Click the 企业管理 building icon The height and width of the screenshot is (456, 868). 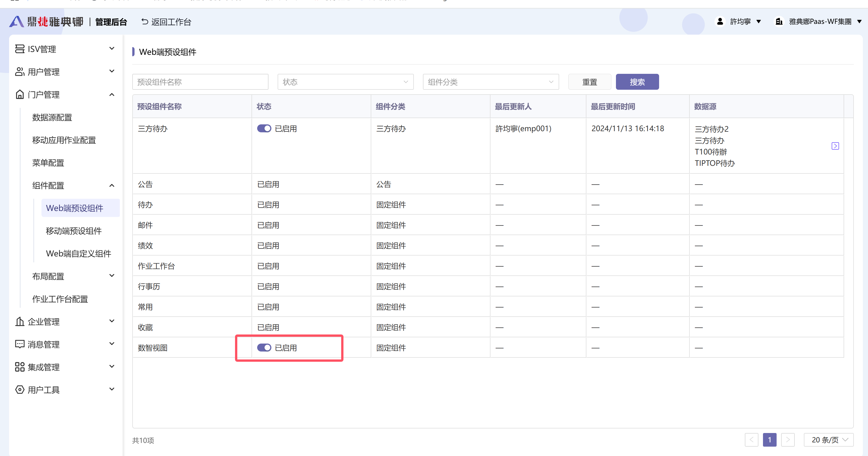click(x=20, y=321)
